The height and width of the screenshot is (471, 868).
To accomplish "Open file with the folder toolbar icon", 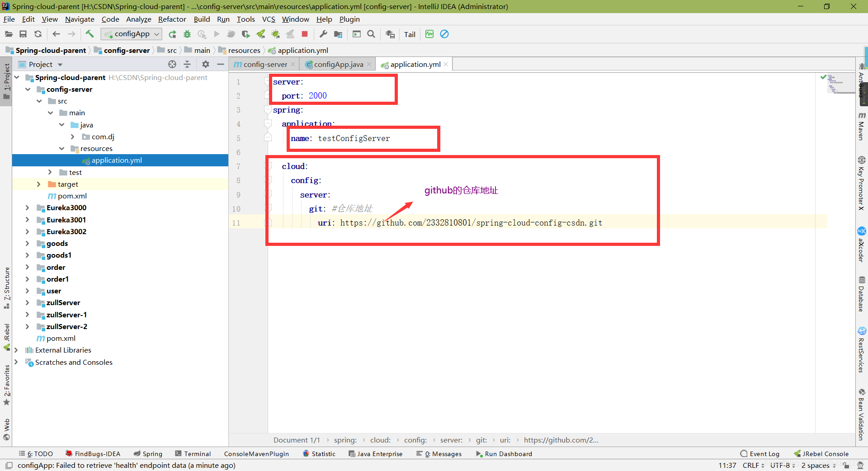I will coord(9,34).
